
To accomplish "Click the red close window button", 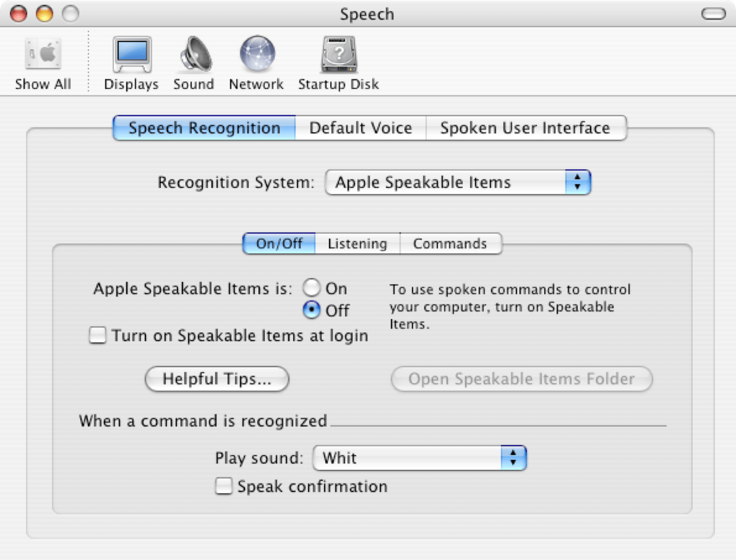I will click(x=19, y=14).
